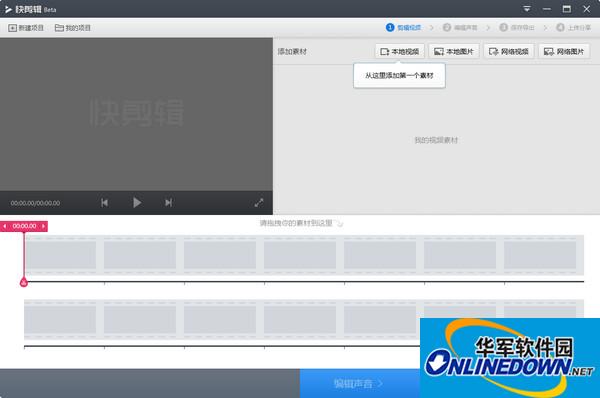
Task: Skip to previous frame button
Action: 104,202
